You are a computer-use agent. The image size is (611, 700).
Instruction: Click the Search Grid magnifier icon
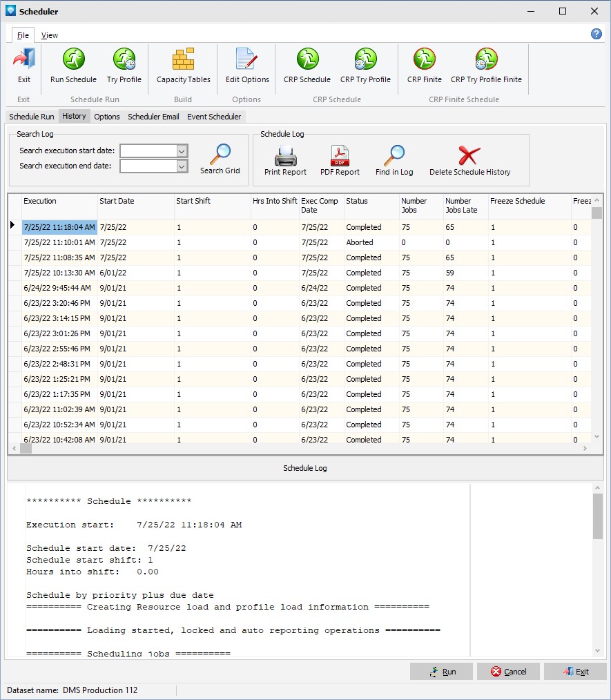(220, 155)
